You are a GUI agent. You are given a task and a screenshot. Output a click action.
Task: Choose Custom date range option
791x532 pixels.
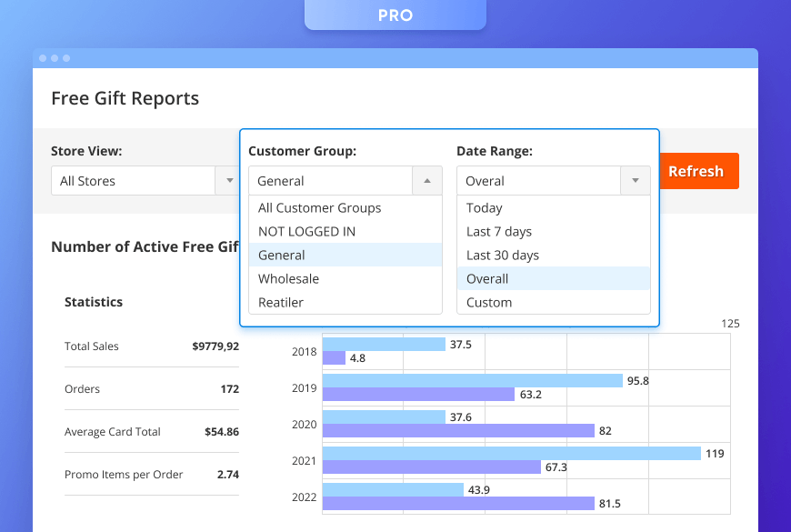click(x=489, y=303)
